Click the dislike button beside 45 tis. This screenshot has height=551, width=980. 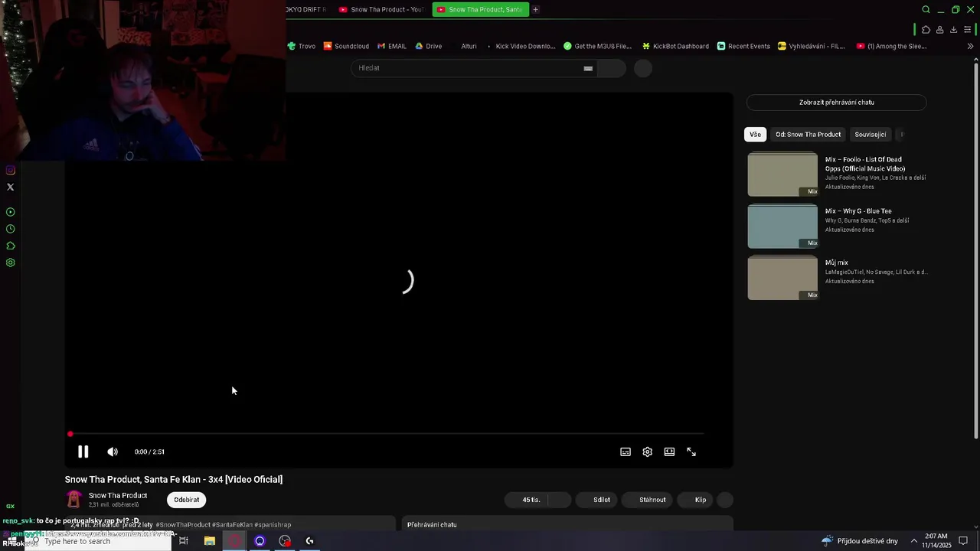pyautogui.click(x=560, y=500)
